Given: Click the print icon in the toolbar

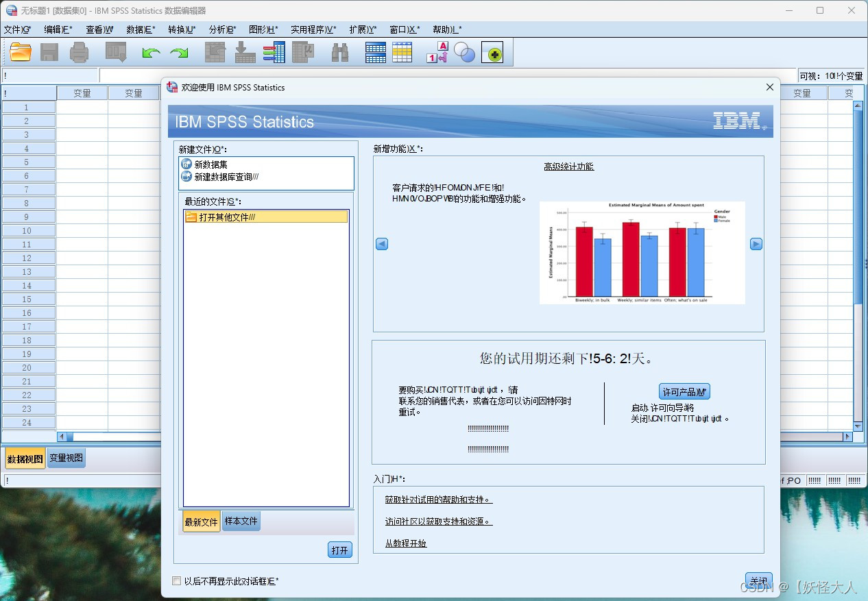Looking at the screenshot, I should [x=80, y=52].
